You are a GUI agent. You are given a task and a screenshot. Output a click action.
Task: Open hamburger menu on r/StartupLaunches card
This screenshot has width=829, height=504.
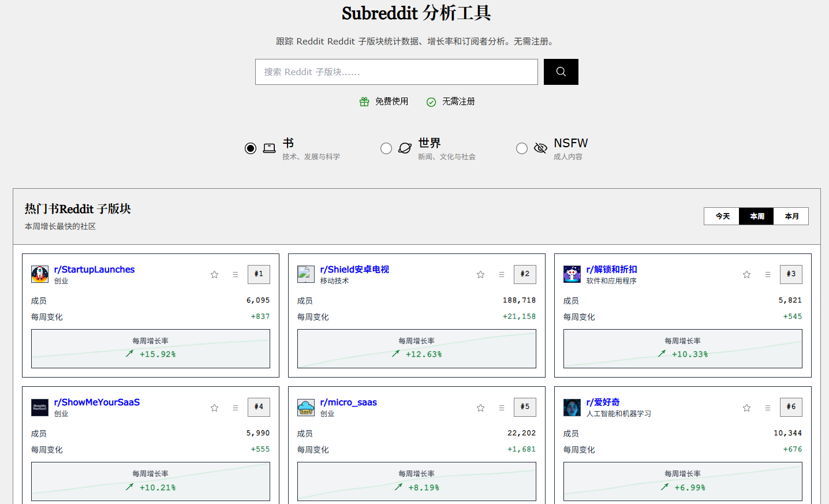[x=236, y=275]
